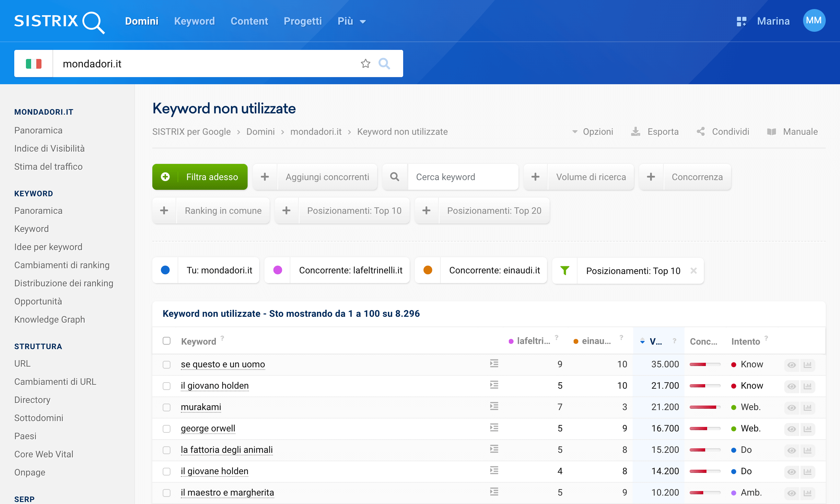The image size is (840, 504).
Task: Check the murakami row
Action: tap(167, 407)
